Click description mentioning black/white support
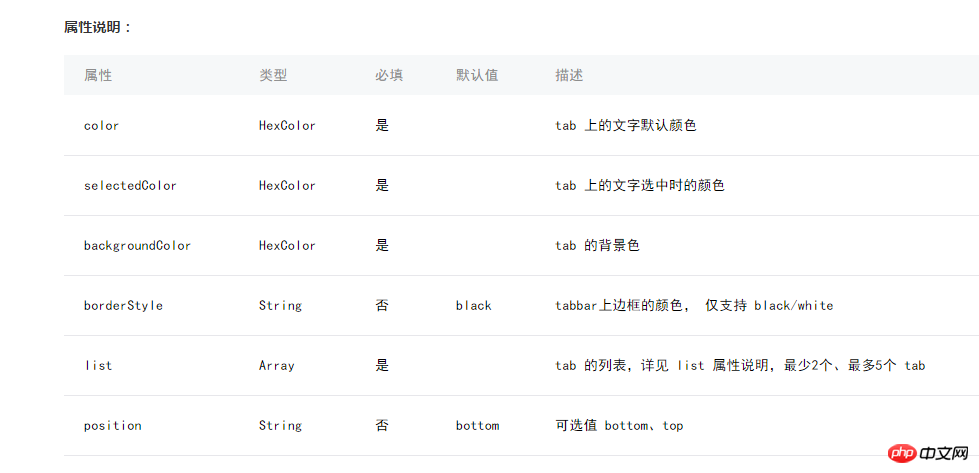979x473 pixels. click(693, 306)
